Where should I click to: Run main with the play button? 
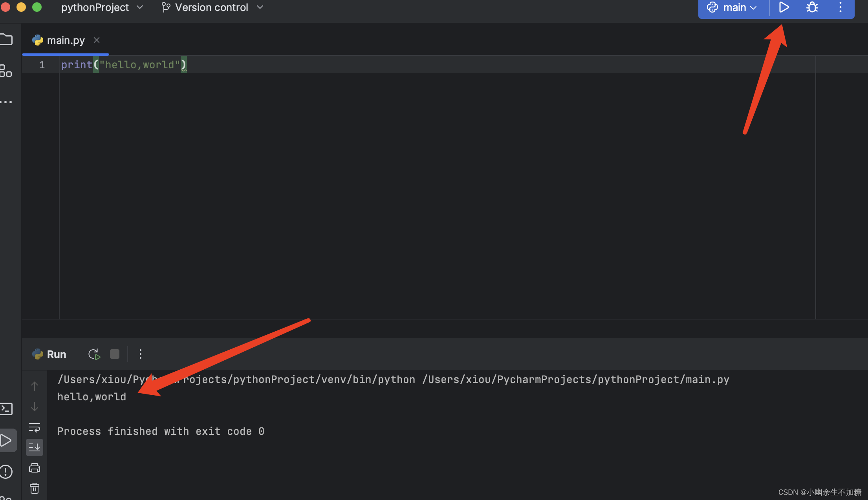point(784,7)
